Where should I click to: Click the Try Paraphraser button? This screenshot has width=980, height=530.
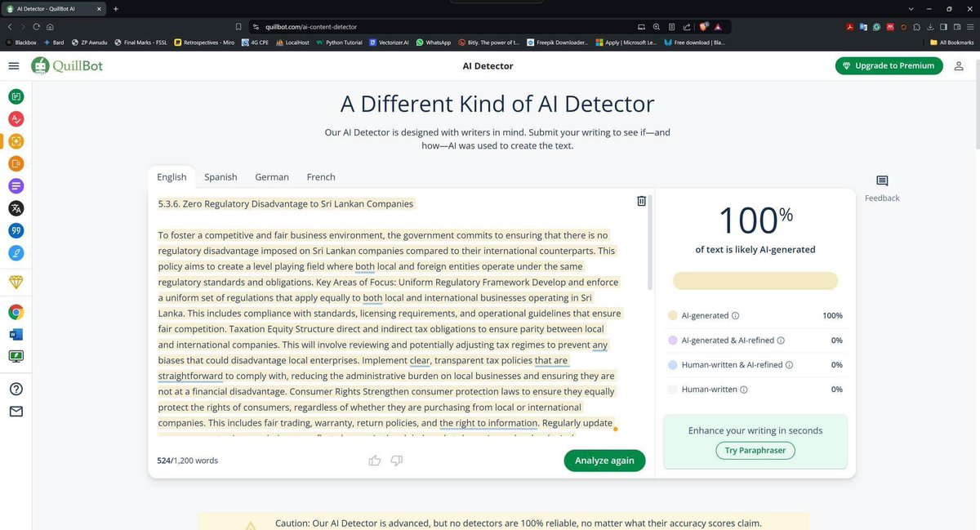(x=755, y=450)
